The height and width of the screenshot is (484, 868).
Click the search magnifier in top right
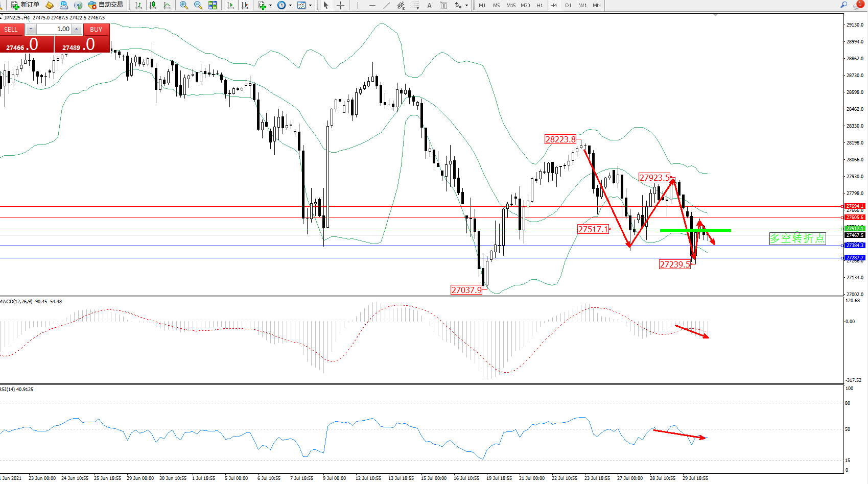[x=843, y=5]
